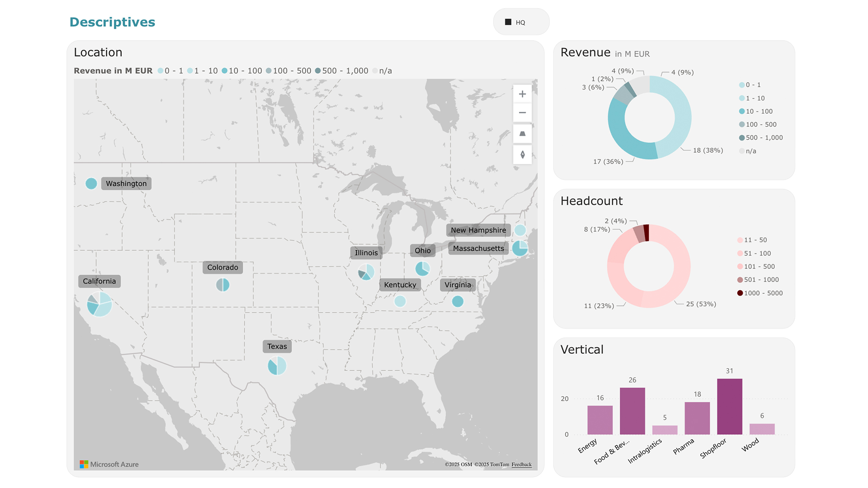Image resolution: width=868 pixels, height=488 pixels.
Task: Click the n/a revenue legend swatch
Action: 742,151
